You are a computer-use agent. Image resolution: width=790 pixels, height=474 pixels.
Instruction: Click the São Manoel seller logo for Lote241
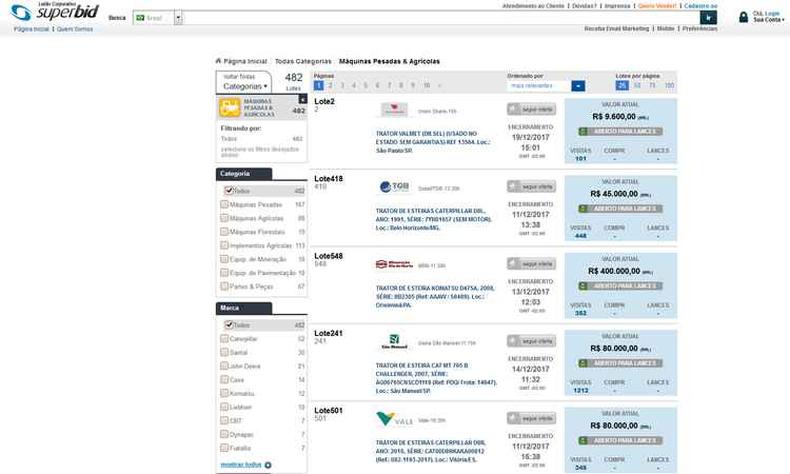click(394, 342)
